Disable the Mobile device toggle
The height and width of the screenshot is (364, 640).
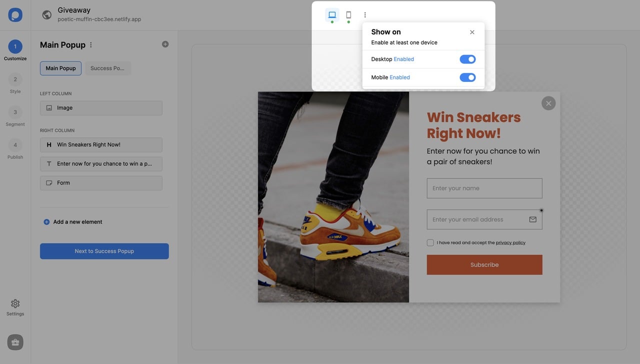click(467, 77)
